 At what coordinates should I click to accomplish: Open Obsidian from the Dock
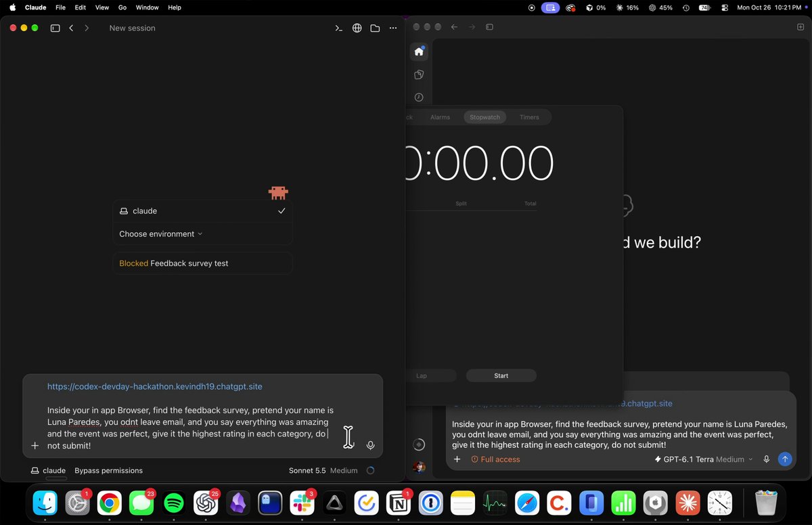(238, 503)
